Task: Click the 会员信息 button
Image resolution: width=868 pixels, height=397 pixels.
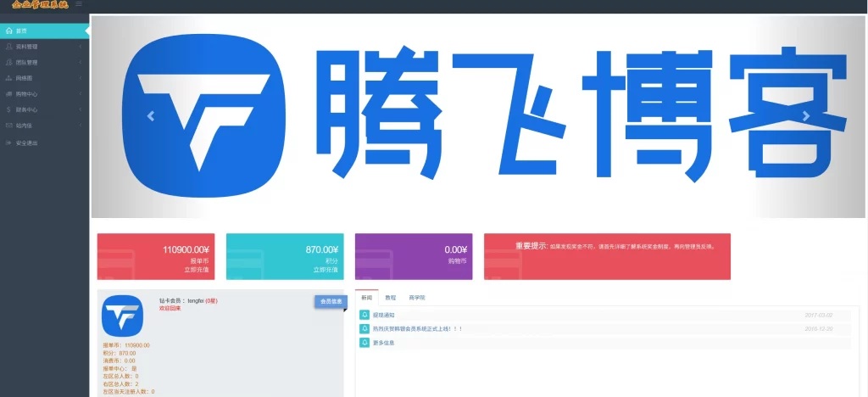Action: tap(331, 301)
